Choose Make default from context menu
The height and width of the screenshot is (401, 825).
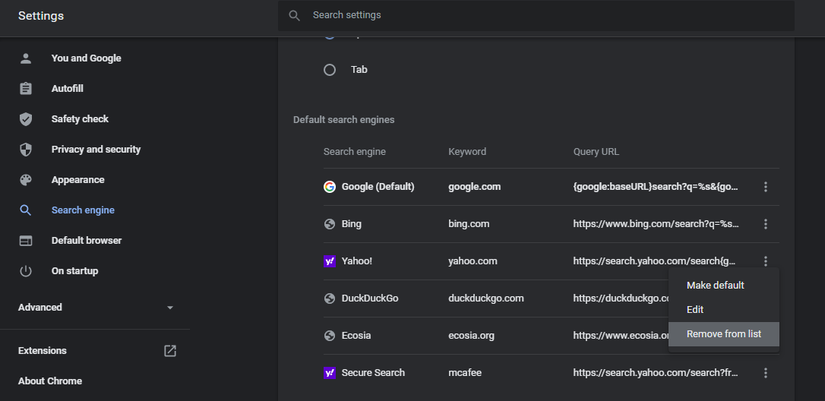coord(715,285)
